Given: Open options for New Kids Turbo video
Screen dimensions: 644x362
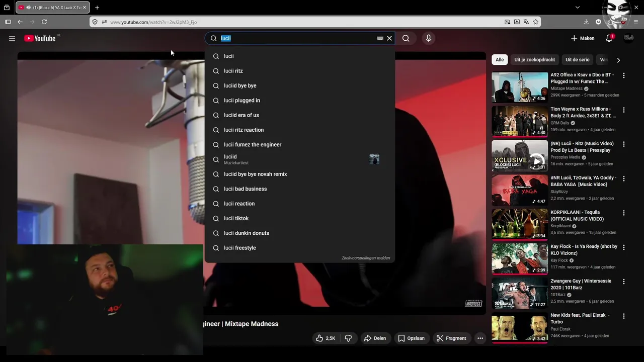Looking at the screenshot, I should click(x=624, y=316).
